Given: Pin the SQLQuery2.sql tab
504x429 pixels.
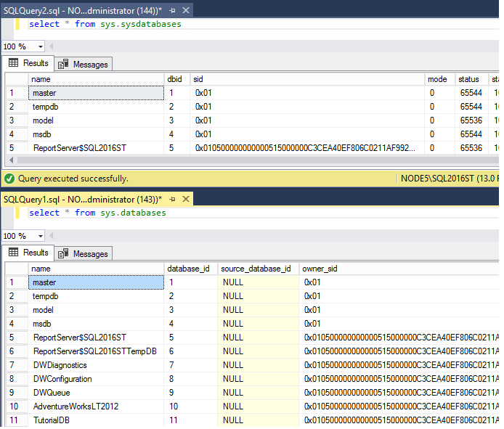Looking at the screenshot, I should (x=171, y=11).
